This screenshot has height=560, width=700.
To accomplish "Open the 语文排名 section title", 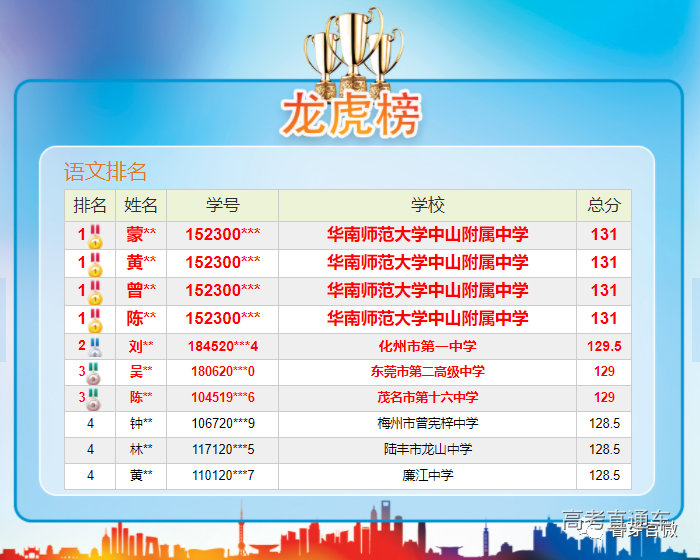I will [x=105, y=171].
